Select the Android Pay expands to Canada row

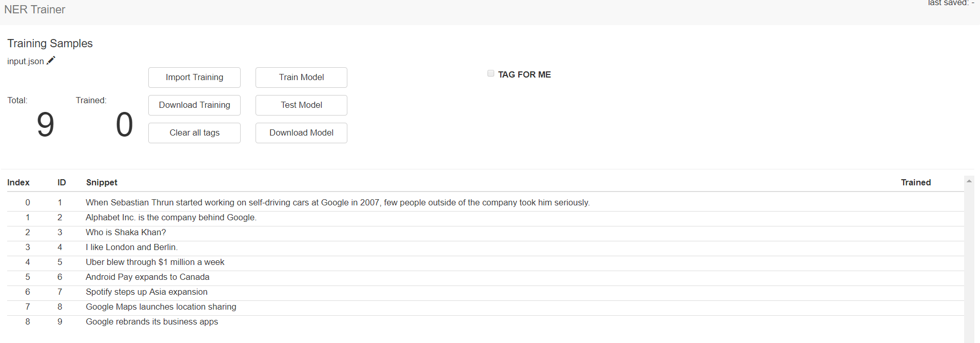485,277
